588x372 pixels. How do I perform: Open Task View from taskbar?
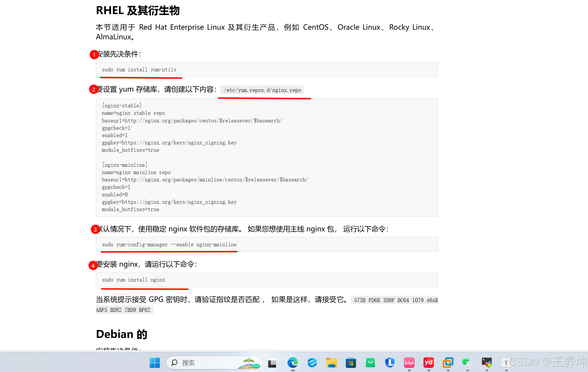point(273,363)
